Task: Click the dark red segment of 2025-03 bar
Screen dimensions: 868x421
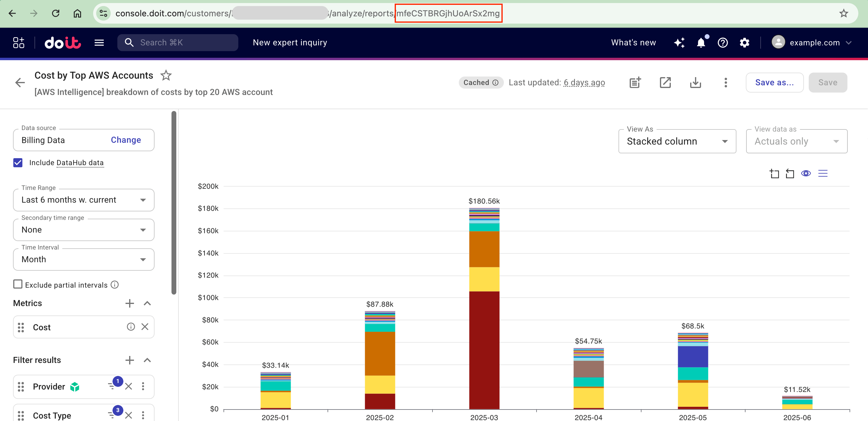Action: tap(484, 351)
